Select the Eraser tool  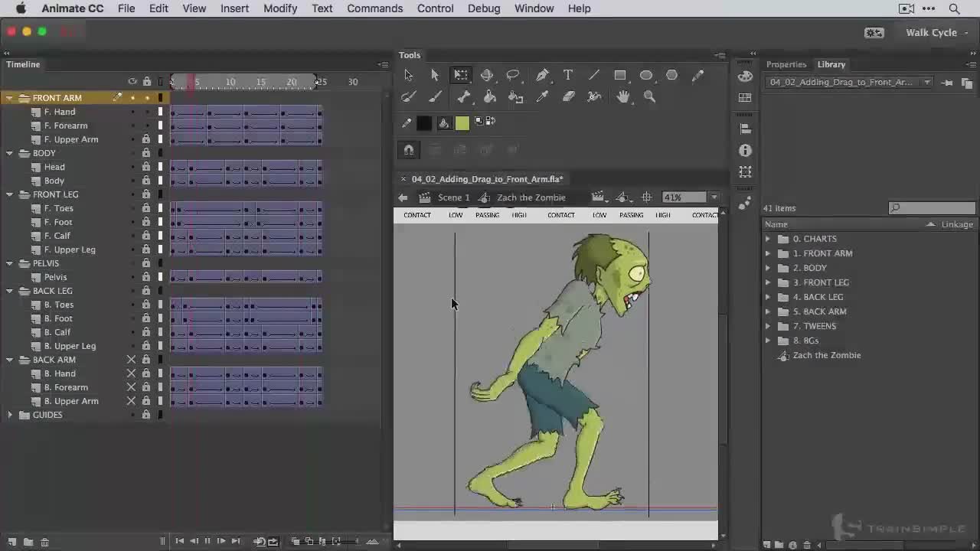(x=568, y=96)
